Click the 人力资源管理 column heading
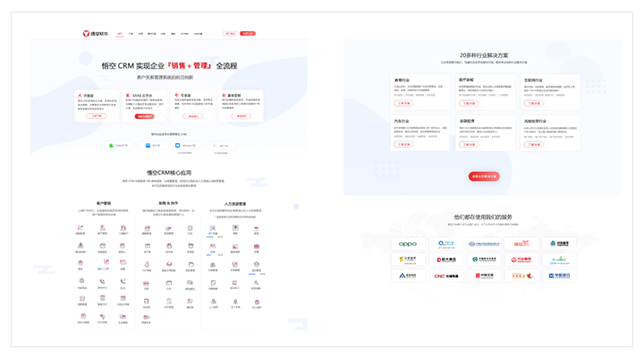 [x=234, y=204]
